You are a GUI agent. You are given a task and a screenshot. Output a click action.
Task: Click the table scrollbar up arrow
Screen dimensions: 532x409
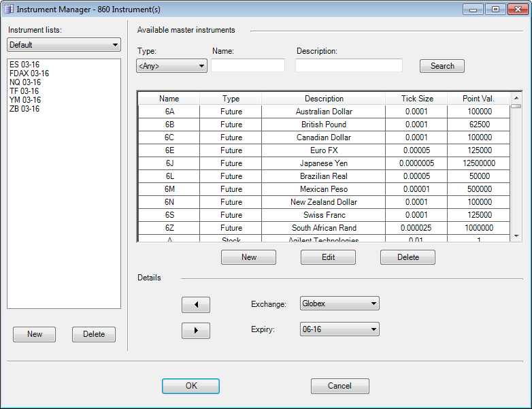click(x=516, y=98)
